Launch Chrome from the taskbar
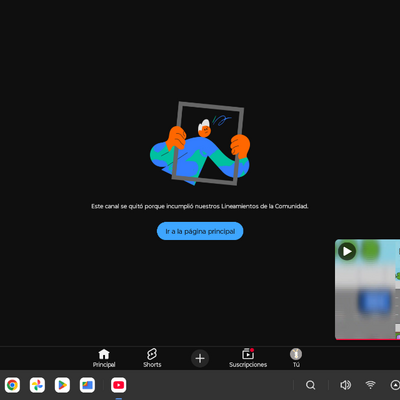 pyautogui.click(x=12, y=385)
